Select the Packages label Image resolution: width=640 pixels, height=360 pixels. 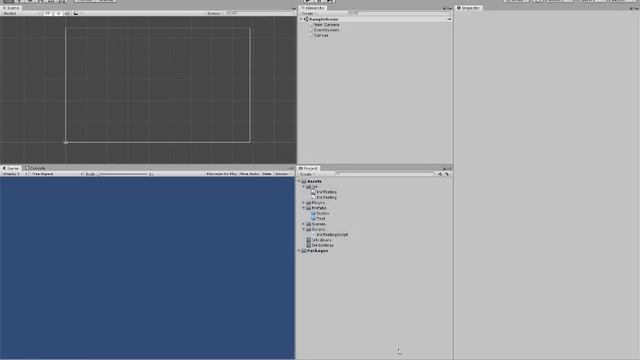pos(317,251)
